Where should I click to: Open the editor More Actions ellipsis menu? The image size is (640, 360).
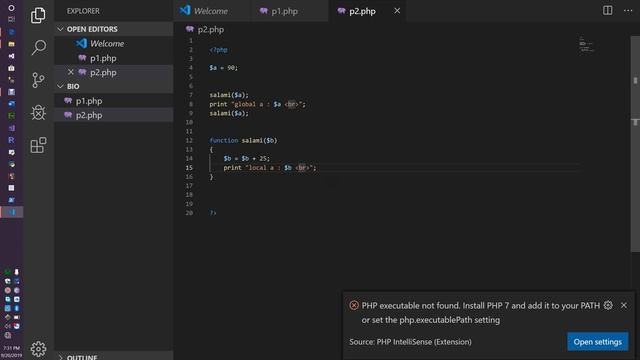628,11
